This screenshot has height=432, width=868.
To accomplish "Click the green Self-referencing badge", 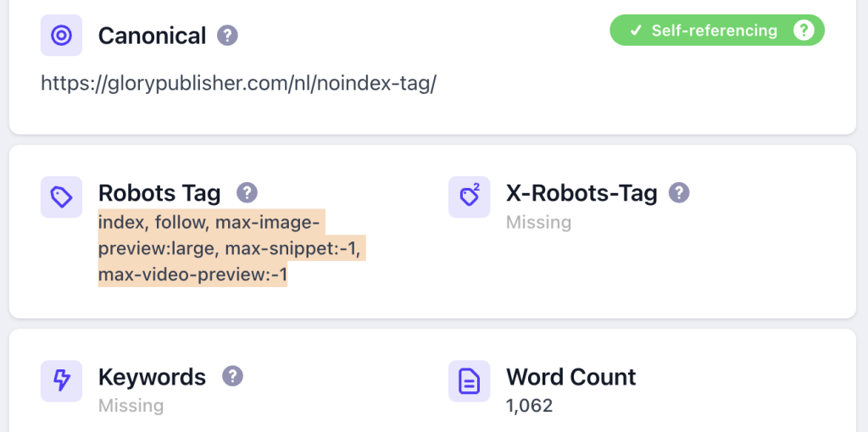I will point(717,30).
